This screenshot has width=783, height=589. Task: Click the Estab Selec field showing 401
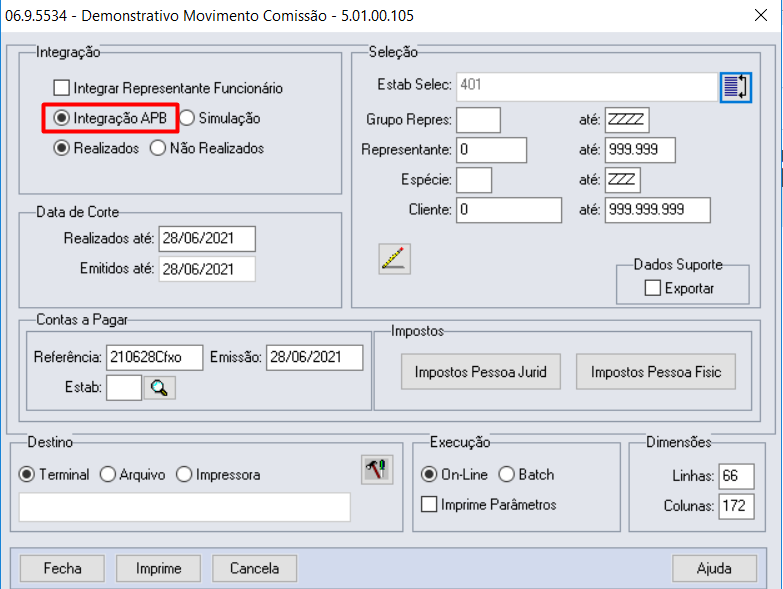(x=587, y=86)
